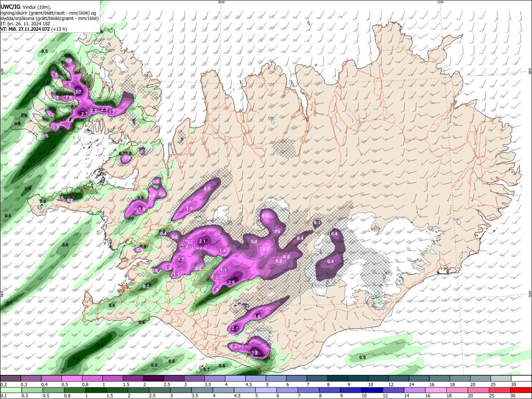The width and height of the screenshot is (532, 399).
Task: Click the 2.2 precipitation value on the map
Action: click(x=94, y=111)
